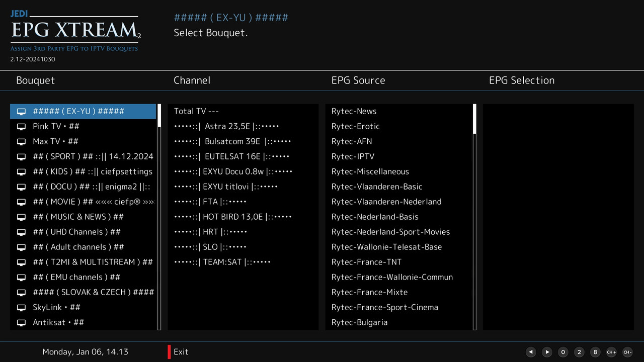644x362 pixels.
Task: Select the HOT BIRD 13,0E channel entry
Action: pos(243,217)
